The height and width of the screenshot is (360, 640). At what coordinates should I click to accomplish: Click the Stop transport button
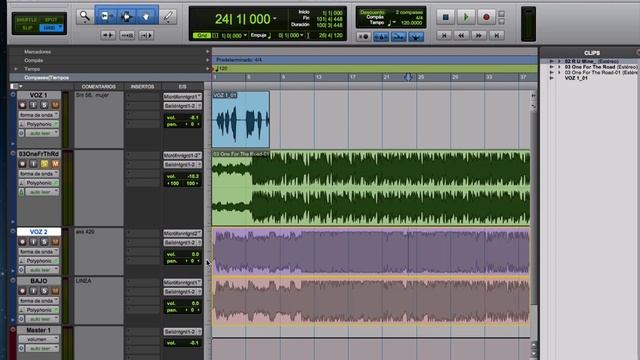[x=446, y=17]
